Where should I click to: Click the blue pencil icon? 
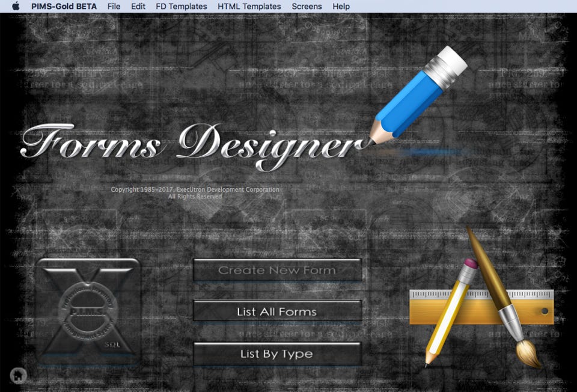(x=418, y=96)
